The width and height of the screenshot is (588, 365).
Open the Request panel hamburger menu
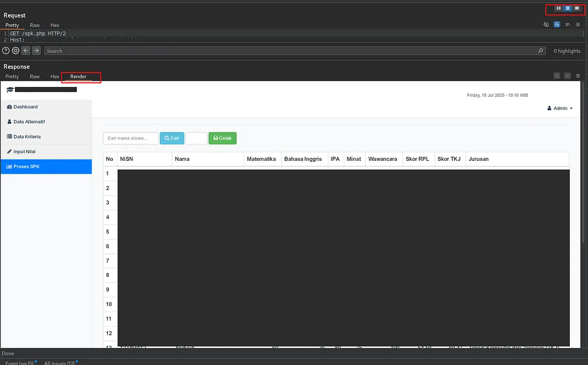coord(578,25)
